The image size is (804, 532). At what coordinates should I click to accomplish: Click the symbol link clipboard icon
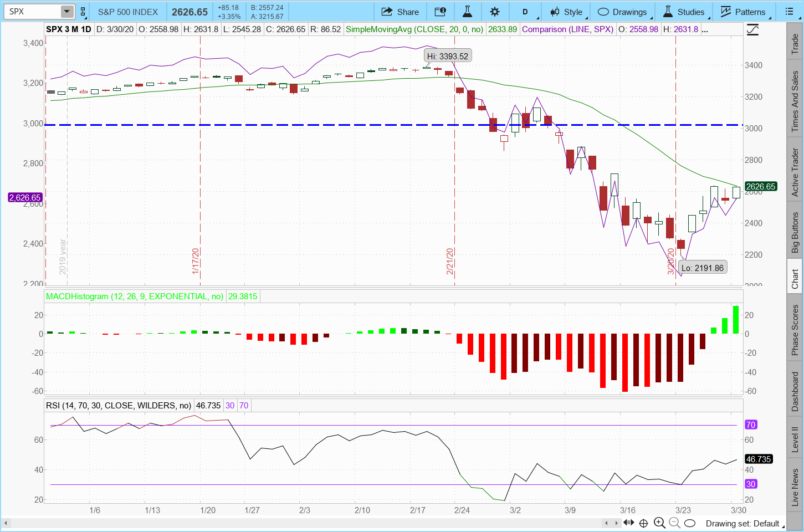pyautogui.click(x=83, y=12)
